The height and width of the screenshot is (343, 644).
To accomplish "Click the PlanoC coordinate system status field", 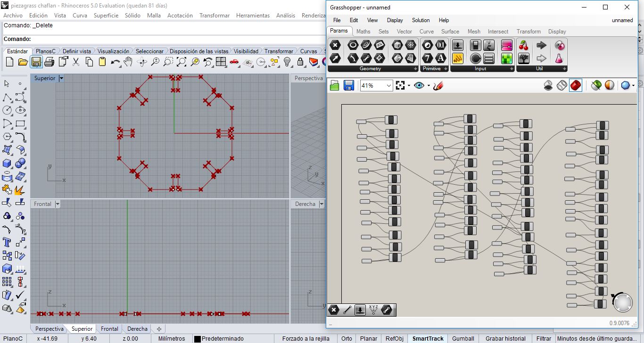I will [13, 338].
